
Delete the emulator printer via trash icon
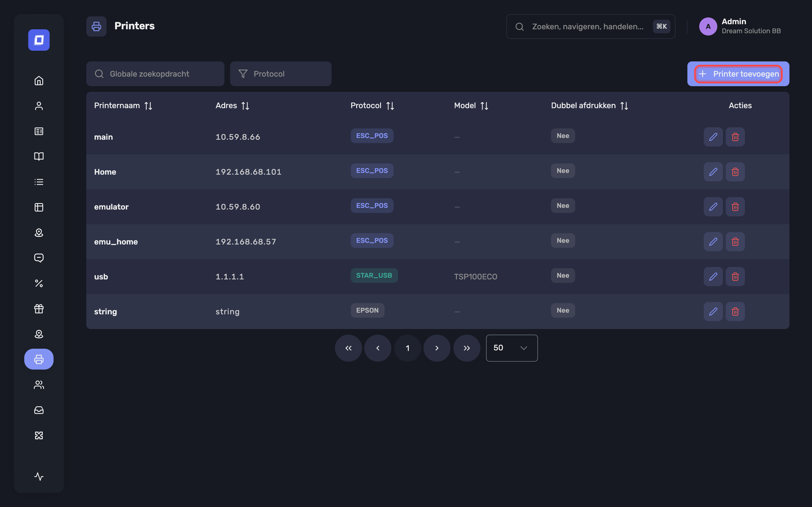pos(735,207)
